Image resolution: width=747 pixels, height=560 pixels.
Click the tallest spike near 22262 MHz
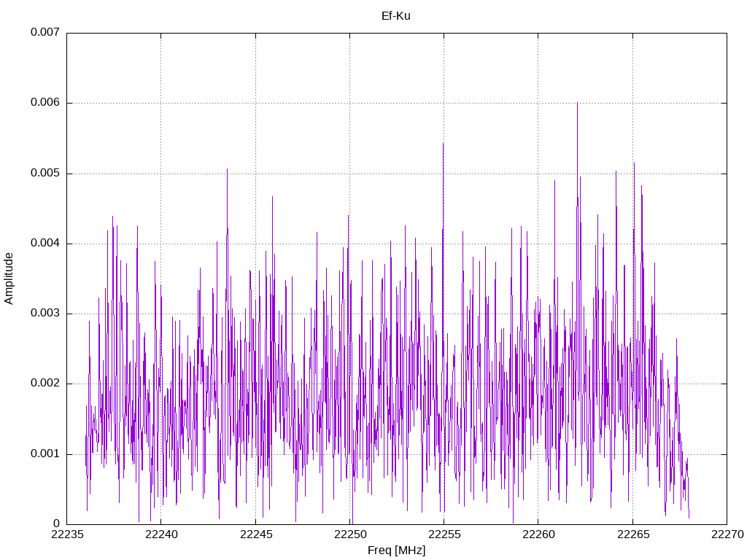(578, 104)
